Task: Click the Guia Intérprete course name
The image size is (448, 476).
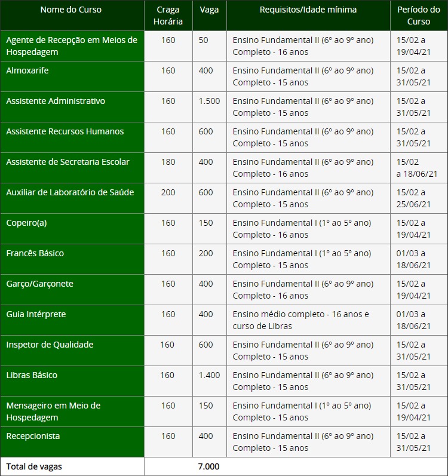Action: (x=36, y=314)
